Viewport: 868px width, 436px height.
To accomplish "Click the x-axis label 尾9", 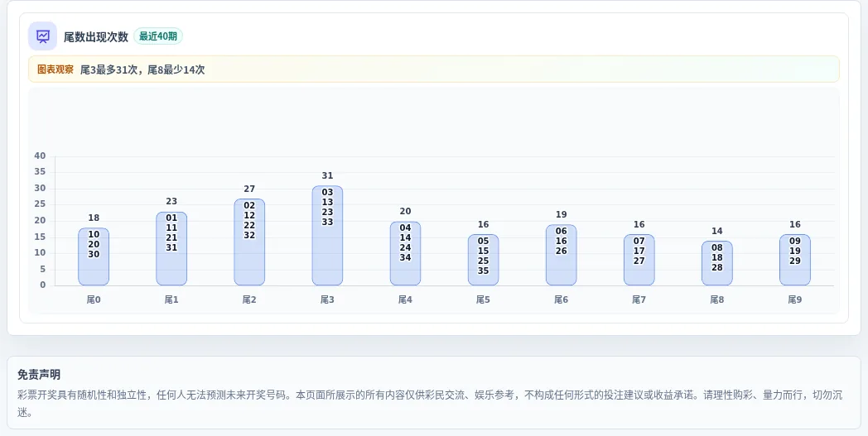I will pos(795,299).
